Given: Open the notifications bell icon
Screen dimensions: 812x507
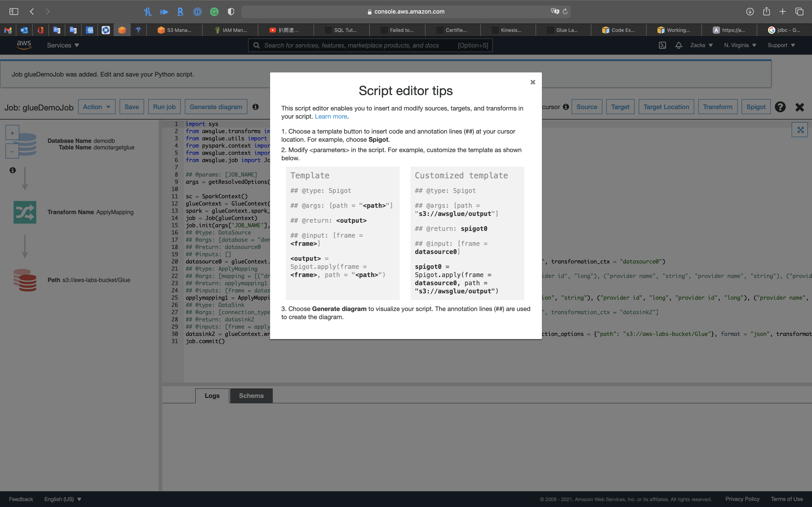Looking at the screenshot, I should [679, 45].
